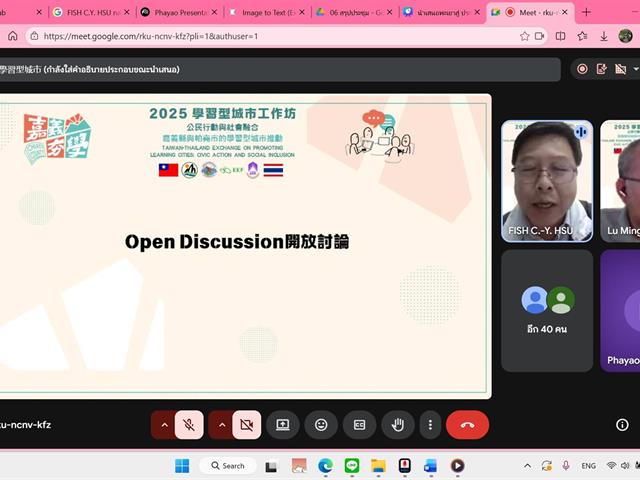
Task: Unmute the microphone in Meet
Action: tap(188, 425)
